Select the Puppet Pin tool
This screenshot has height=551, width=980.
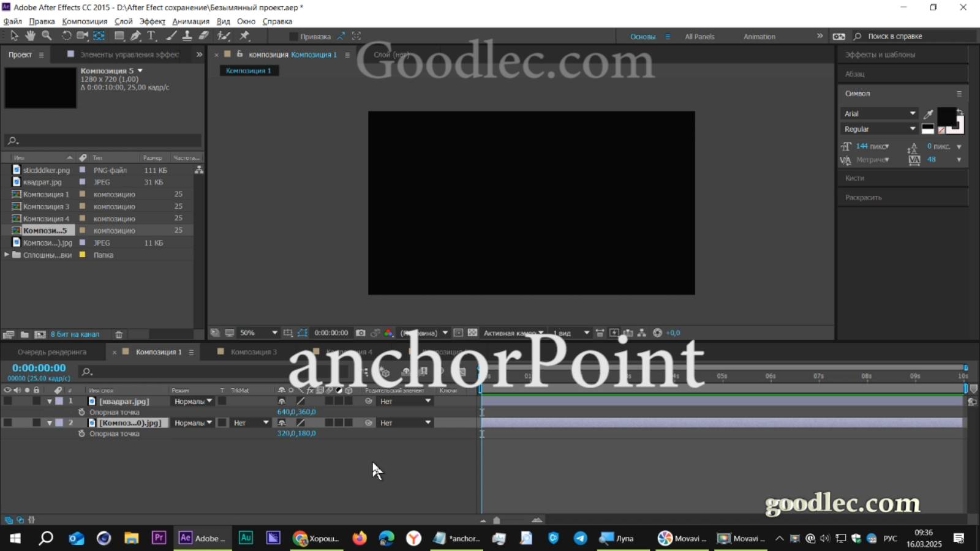click(x=244, y=36)
